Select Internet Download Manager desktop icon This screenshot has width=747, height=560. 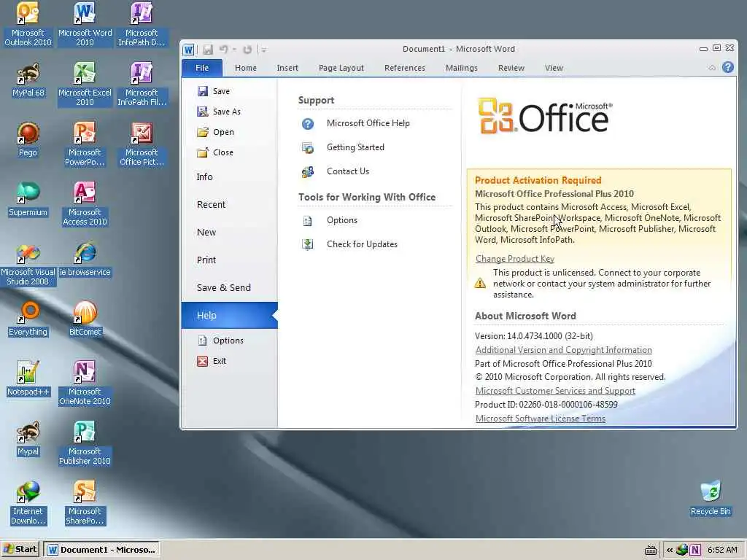[28, 503]
